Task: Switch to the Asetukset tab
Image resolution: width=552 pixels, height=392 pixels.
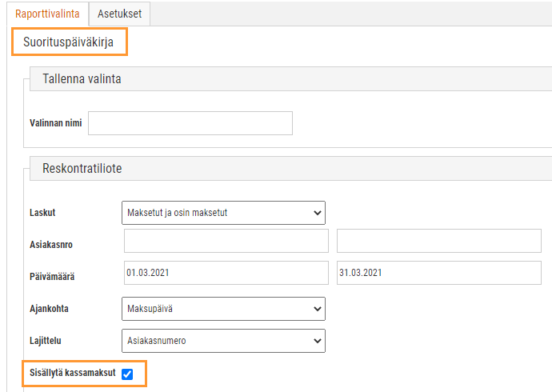Action: [119, 14]
